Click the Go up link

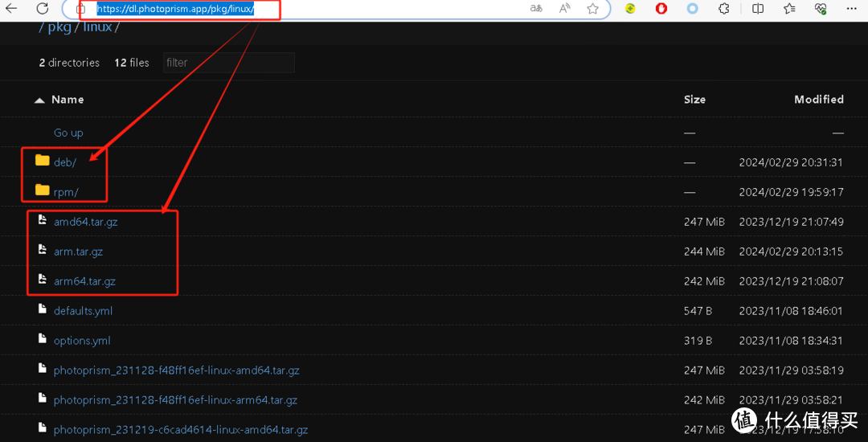(x=68, y=133)
